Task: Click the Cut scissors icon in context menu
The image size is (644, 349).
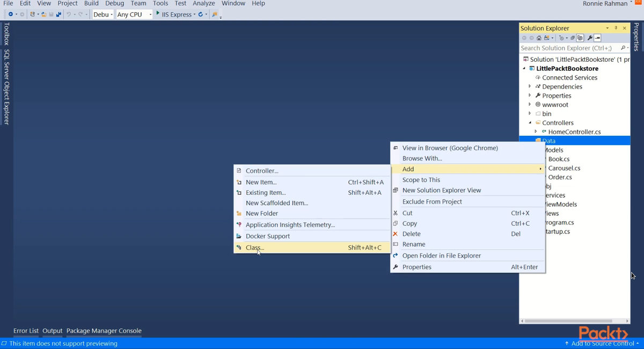Action: 396,213
